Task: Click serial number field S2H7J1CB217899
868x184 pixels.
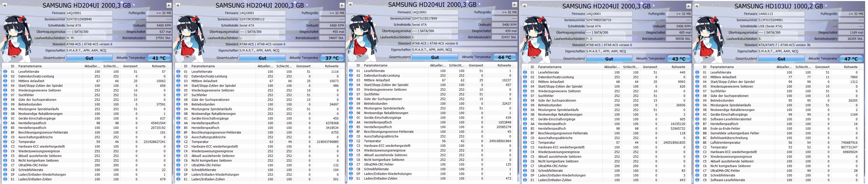Action: 435,18
